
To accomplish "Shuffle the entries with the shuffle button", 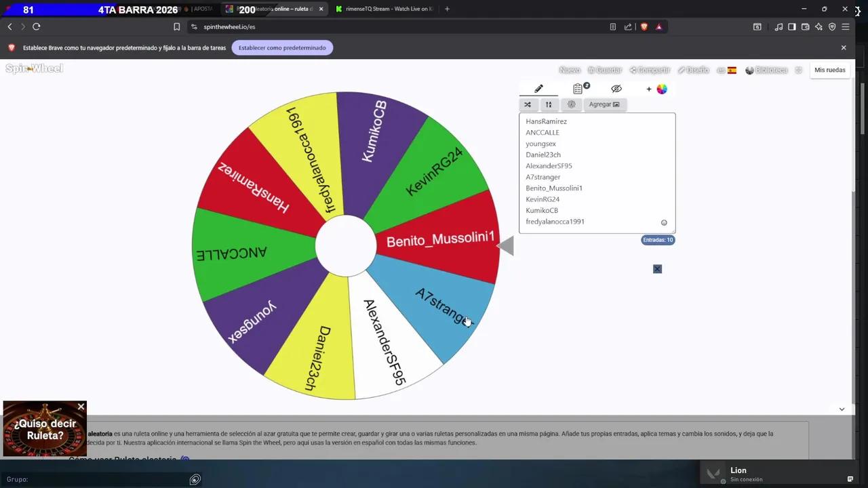I will (528, 104).
